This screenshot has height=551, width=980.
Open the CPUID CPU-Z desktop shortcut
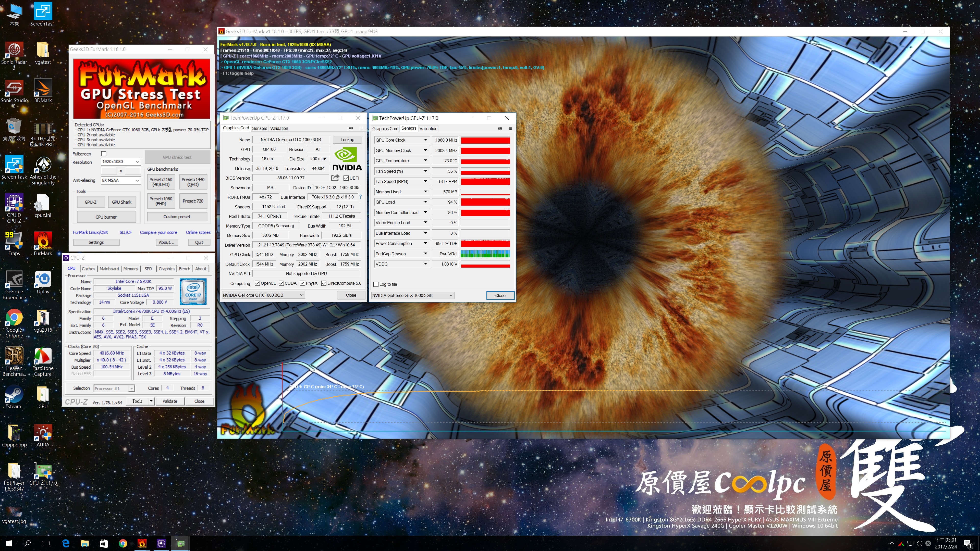(14, 208)
